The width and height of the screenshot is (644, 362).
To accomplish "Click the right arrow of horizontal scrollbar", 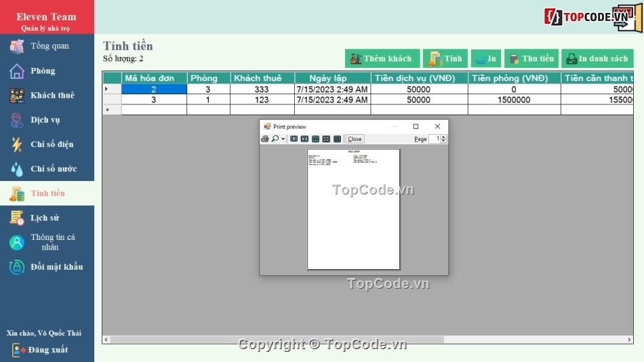I will (x=629, y=340).
